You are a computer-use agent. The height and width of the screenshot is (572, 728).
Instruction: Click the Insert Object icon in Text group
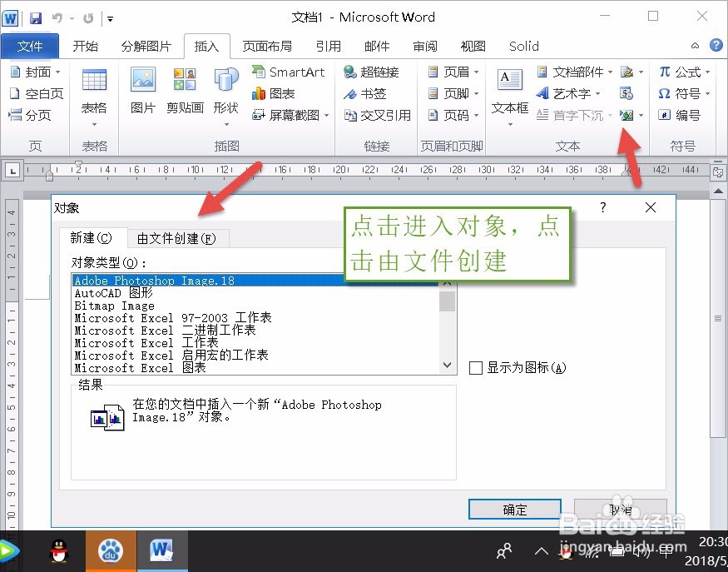point(626,115)
